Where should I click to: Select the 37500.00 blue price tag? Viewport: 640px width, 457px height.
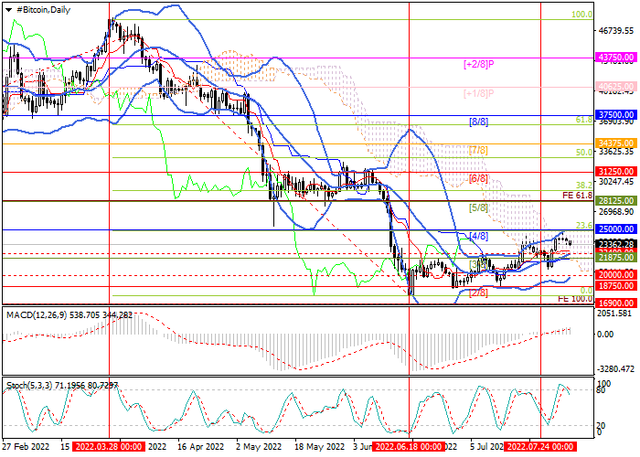click(617, 116)
